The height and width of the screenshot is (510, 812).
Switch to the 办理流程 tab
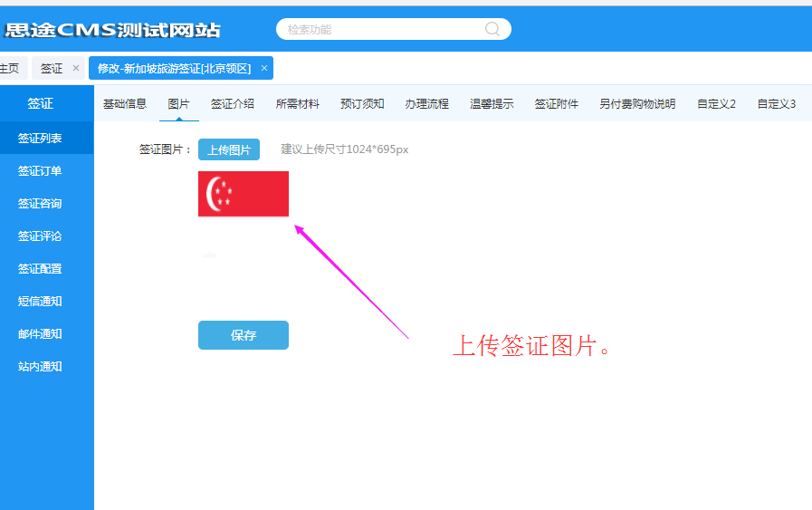(x=426, y=104)
